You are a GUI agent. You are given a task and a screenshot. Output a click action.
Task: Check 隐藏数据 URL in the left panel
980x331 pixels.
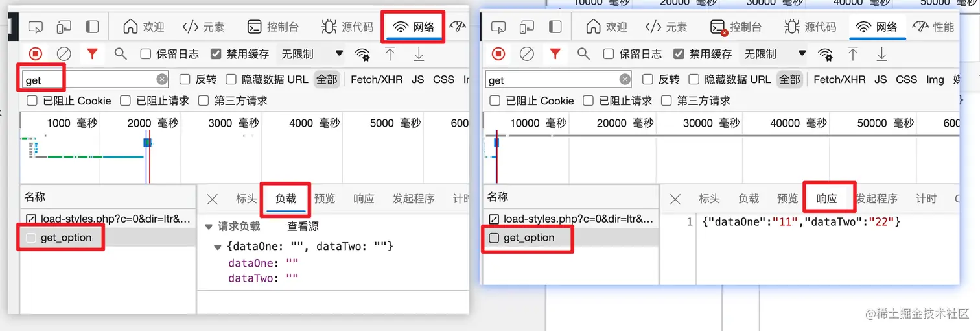point(231,79)
